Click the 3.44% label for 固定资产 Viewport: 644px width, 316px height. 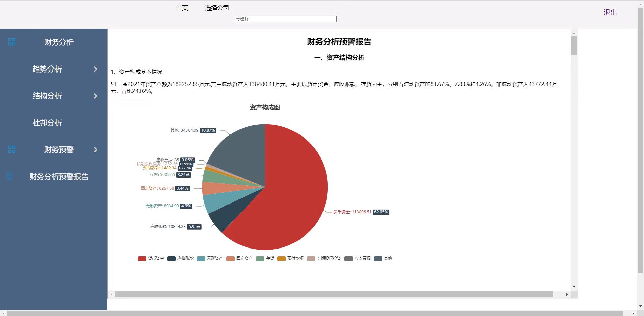coord(182,188)
